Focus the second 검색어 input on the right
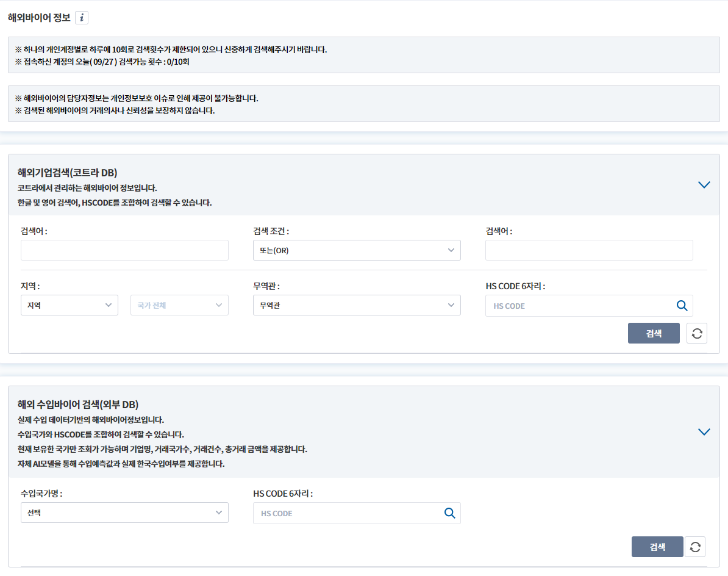Image resolution: width=728 pixels, height=576 pixels. 589,250
